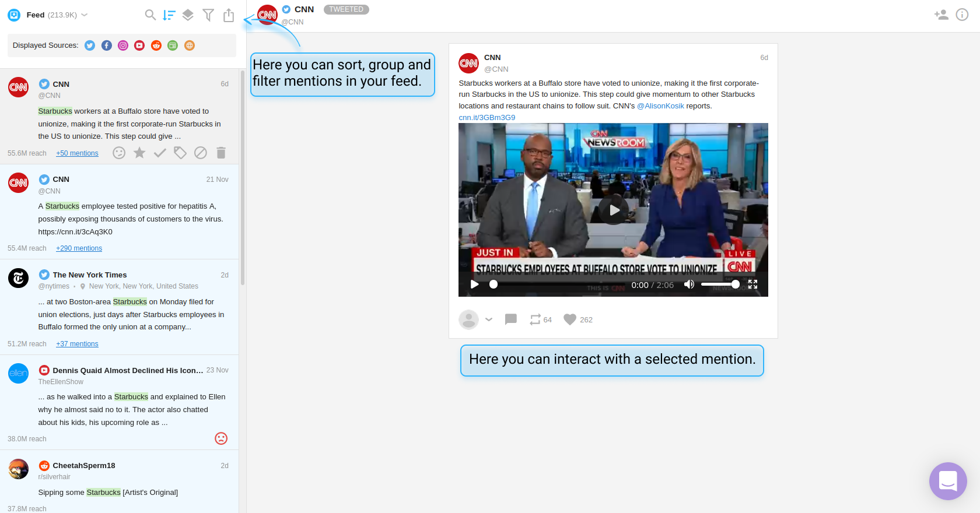Viewport: 980px width, 513px height.
Task: Toggle the Twitter source filter
Action: pos(90,45)
